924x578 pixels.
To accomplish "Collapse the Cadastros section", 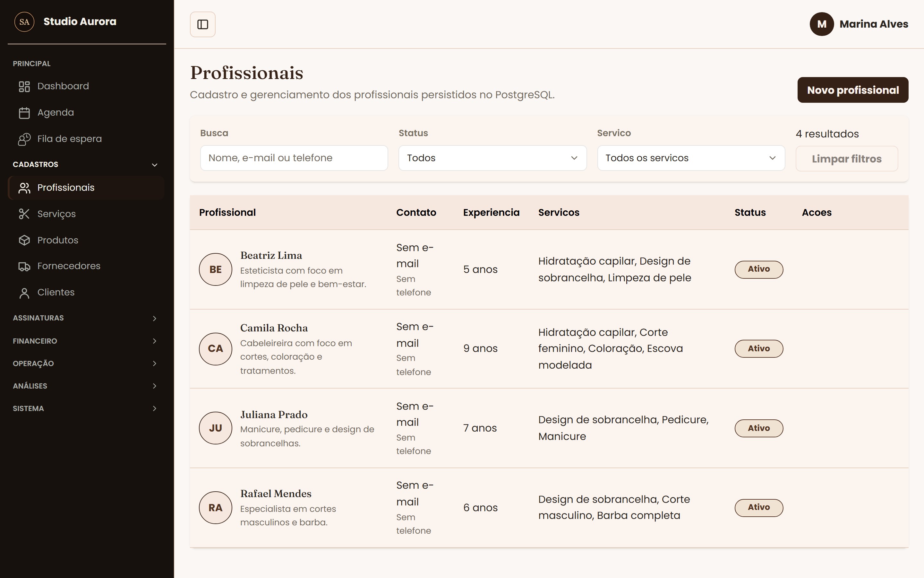I will [86, 165].
